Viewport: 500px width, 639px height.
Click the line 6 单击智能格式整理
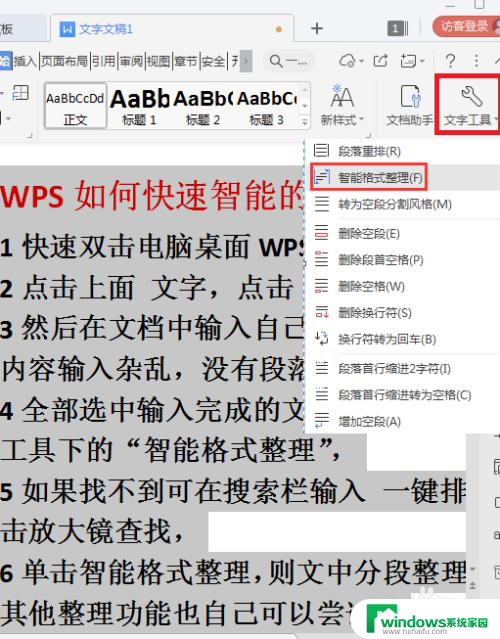(x=126, y=572)
